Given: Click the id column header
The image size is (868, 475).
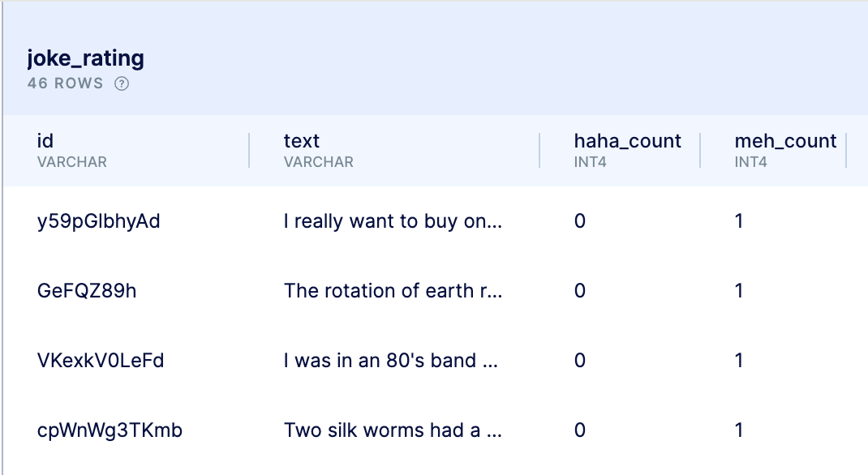Looking at the screenshot, I should 45,141.
